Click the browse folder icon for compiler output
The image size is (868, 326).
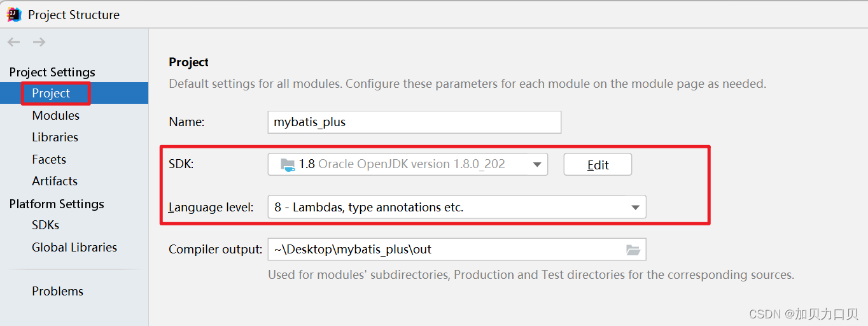(633, 250)
